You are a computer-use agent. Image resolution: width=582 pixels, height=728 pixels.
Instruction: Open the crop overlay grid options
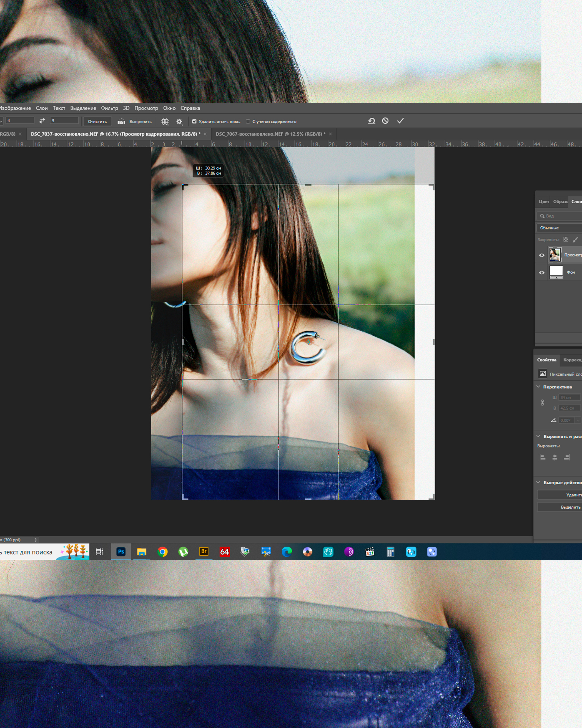165,121
